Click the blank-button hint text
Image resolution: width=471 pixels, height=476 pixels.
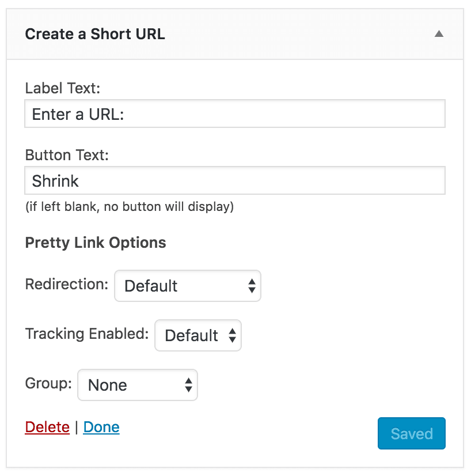pos(129,206)
